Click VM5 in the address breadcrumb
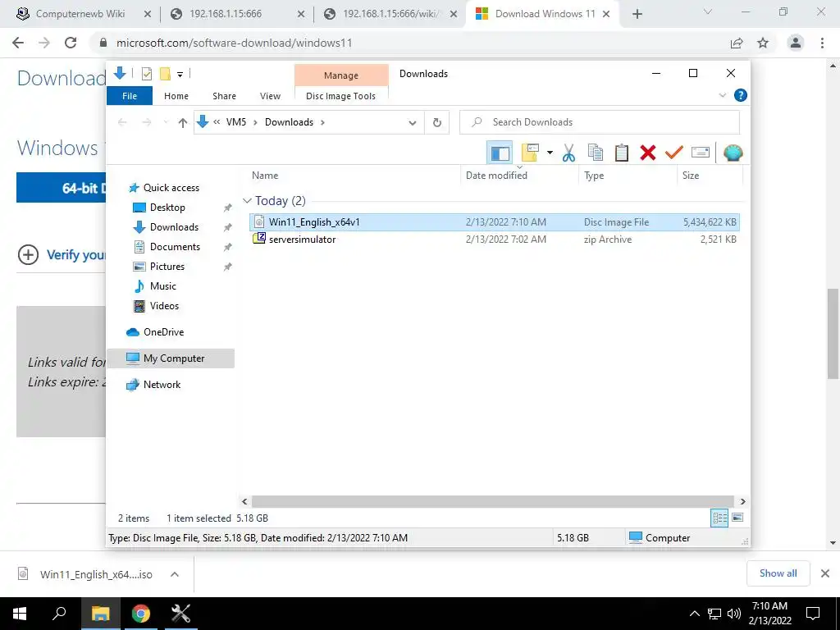Screen dimensions: 840x630 coord(235,122)
